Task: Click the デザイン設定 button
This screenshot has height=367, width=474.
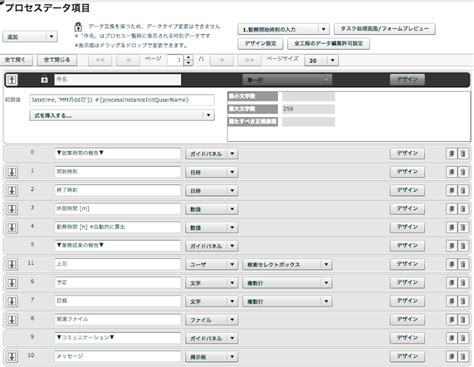Action: [x=260, y=43]
